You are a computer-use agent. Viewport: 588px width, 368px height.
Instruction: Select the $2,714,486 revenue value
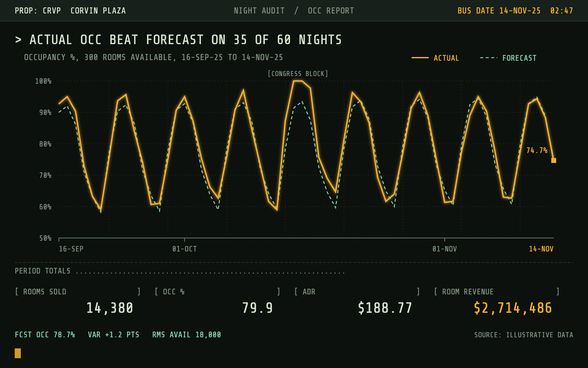tap(513, 308)
